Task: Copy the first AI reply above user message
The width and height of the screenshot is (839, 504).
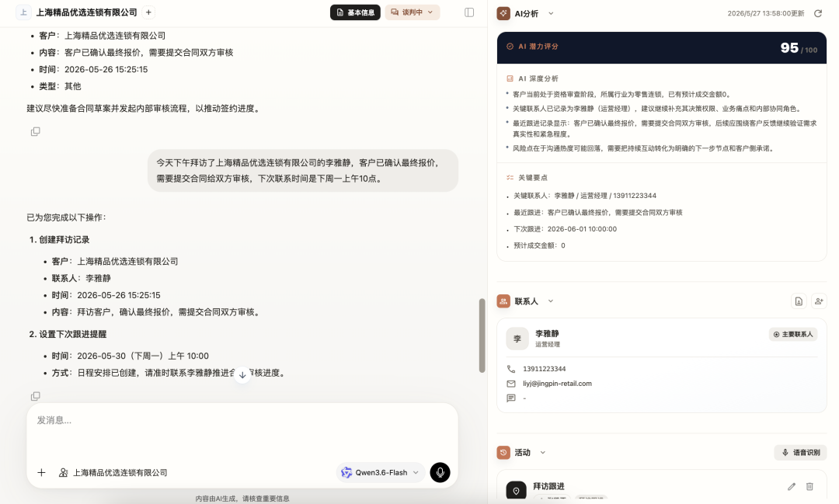Action: 35,131
